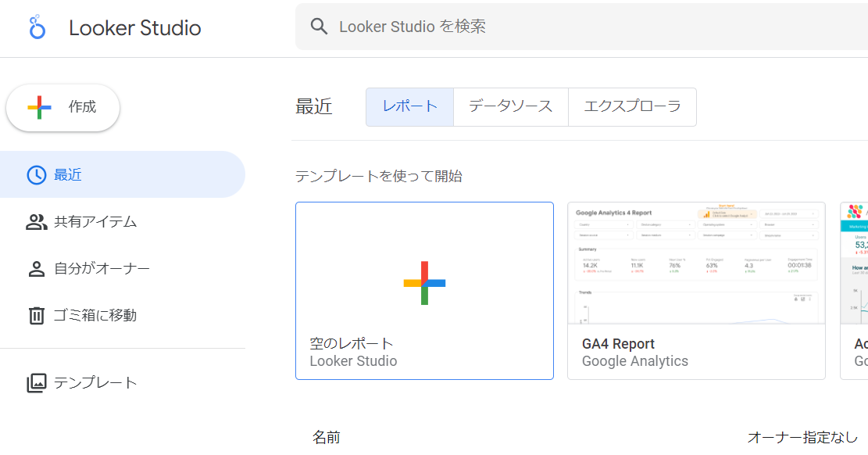868x455 pixels.
Task: Click the person icon beside 自分がオーナー
Action: (37, 269)
